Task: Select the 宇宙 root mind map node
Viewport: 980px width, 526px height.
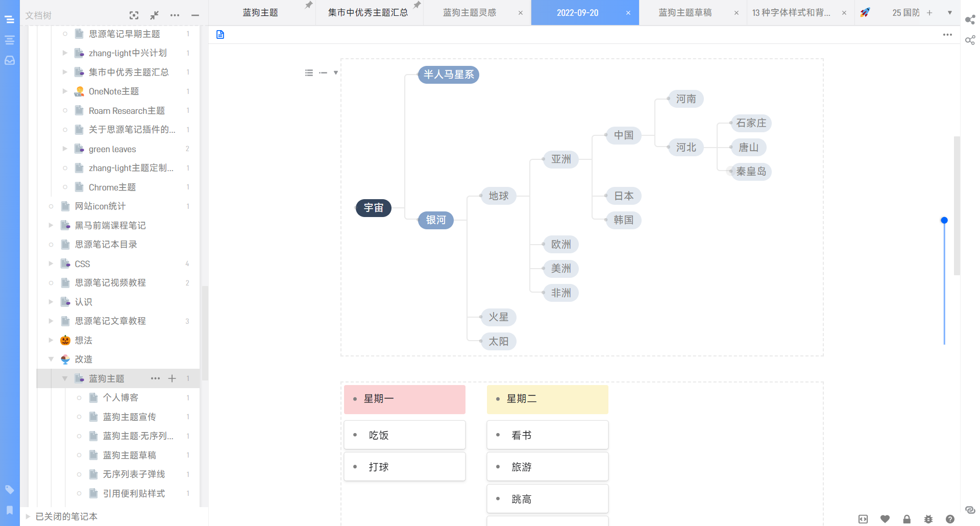Action: (373, 208)
